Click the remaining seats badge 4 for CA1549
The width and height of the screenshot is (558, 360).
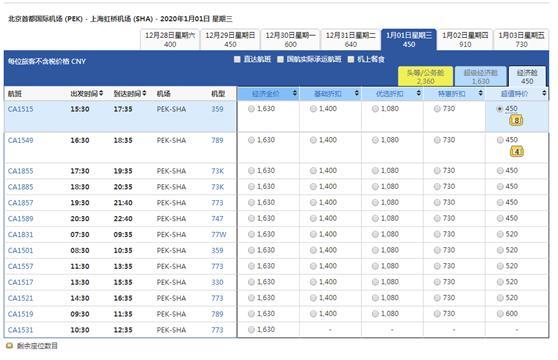pyautogui.click(x=516, y=152)
